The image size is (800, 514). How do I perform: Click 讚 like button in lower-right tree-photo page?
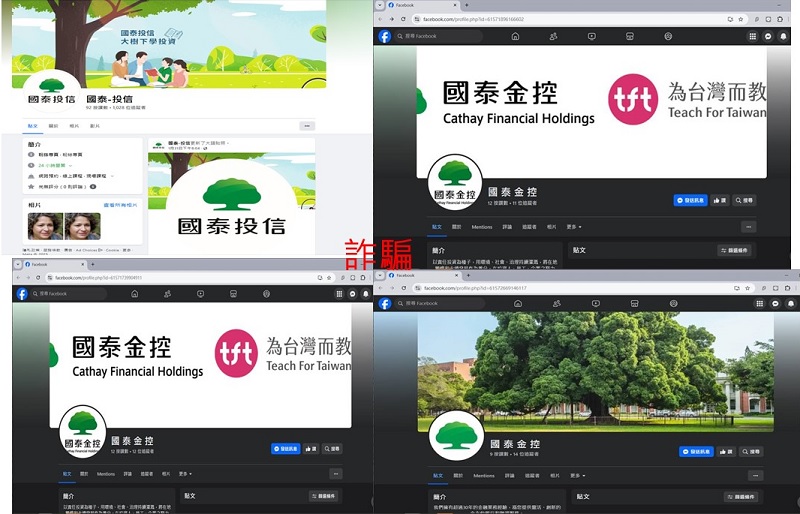coord(726,452)
